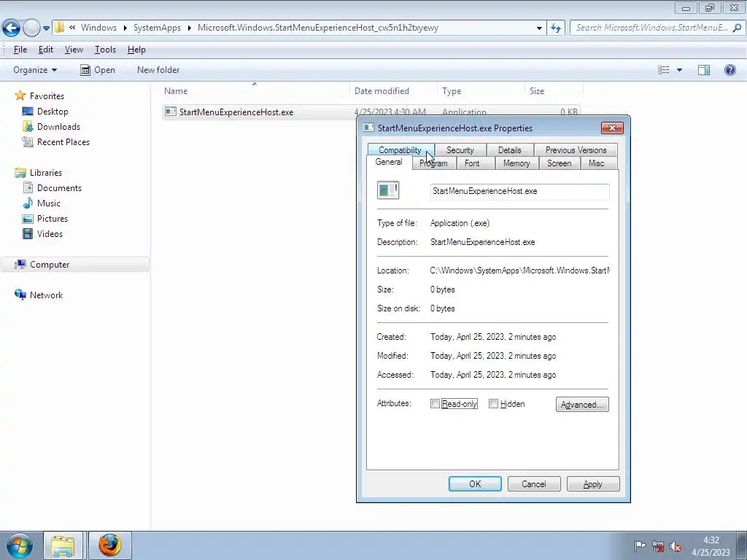747x560 pixels.
Task: Open the view options dropdown arrow
Action: pos(679,70)
